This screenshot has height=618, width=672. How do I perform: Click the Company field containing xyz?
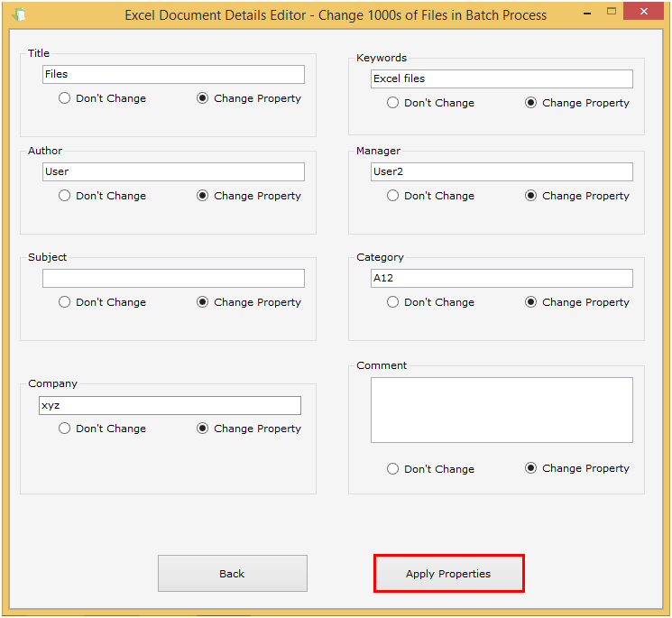170,405
